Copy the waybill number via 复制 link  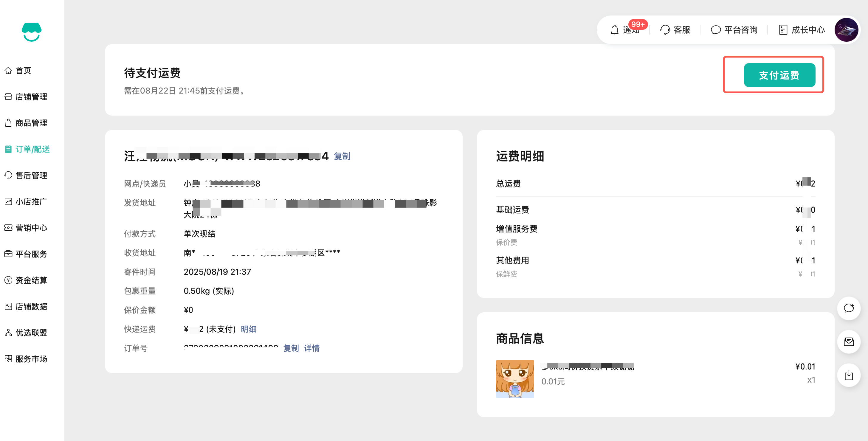tap(342, 156)
